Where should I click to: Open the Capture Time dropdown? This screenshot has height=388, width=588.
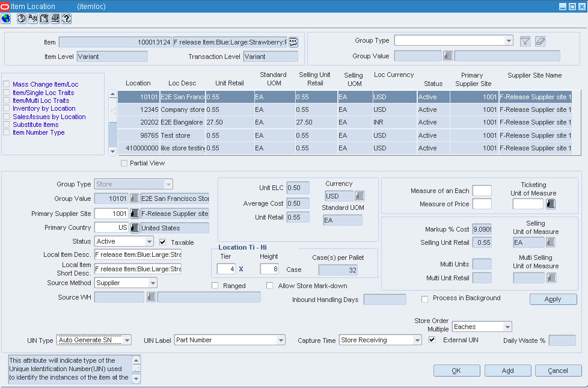[x=417, y=340]
